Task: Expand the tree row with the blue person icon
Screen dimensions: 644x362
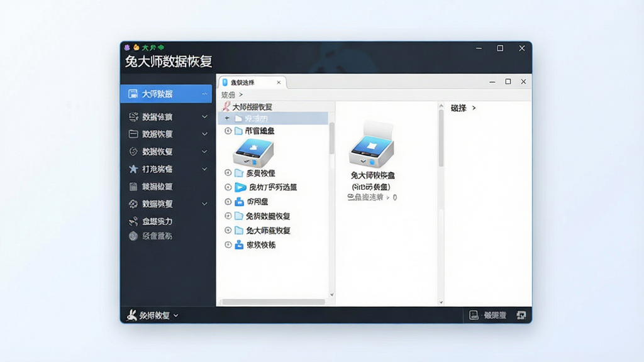Action: pyautogui.click(x=228, y=245)
